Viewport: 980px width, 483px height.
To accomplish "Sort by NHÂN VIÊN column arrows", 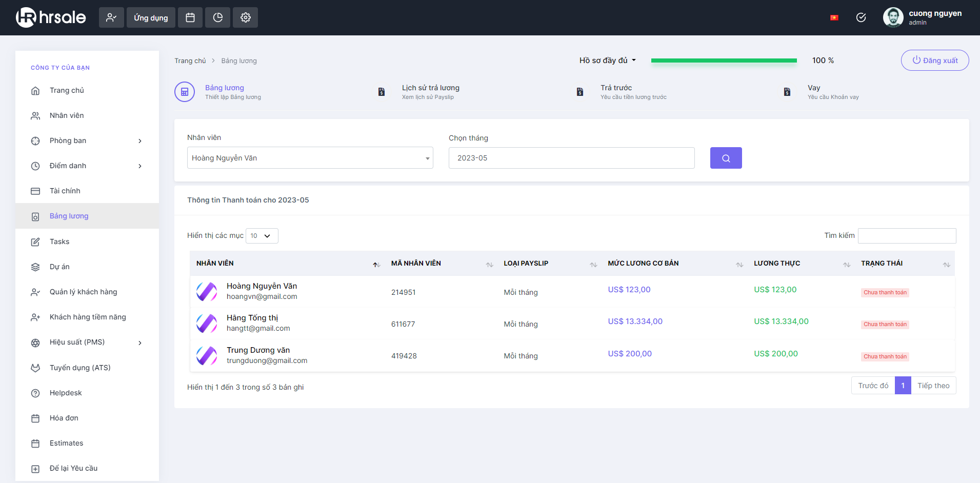I will (376, 265).
